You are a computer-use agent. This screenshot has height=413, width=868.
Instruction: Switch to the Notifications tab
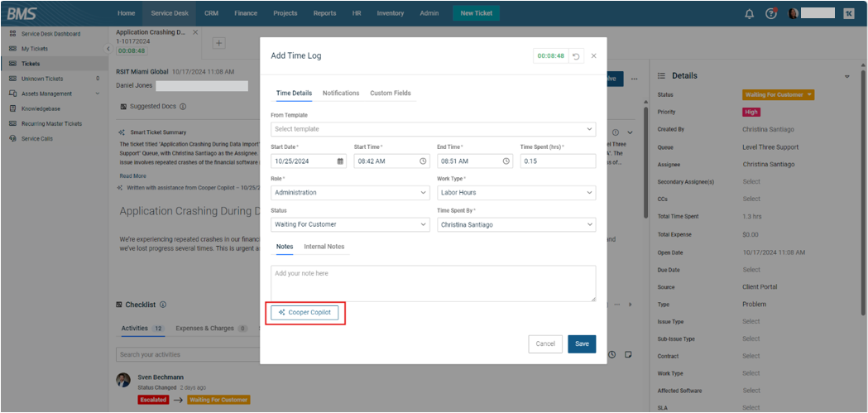(341, 94)
